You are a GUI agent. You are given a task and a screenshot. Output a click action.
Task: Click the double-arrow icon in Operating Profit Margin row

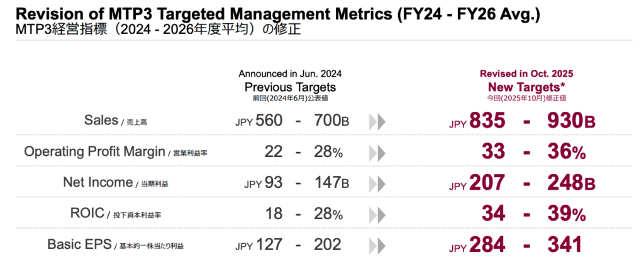[x=377, y=153]
